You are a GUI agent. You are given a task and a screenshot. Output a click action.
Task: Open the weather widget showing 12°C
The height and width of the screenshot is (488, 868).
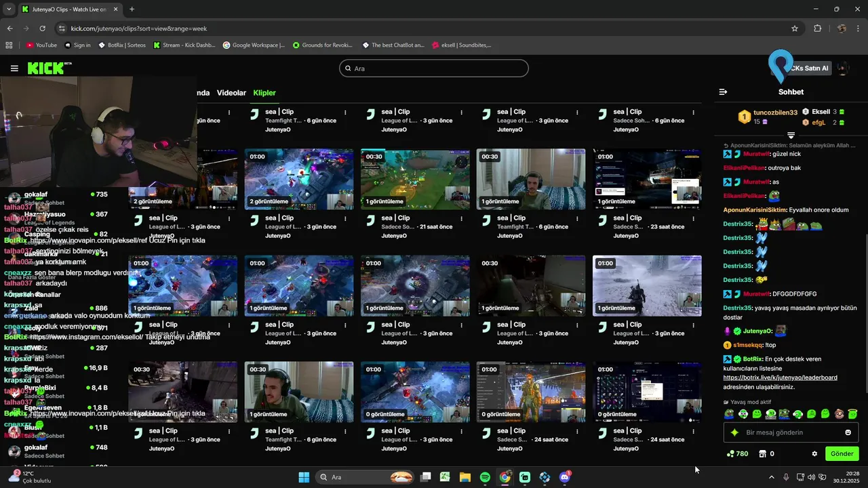click(x=31, y=476)
